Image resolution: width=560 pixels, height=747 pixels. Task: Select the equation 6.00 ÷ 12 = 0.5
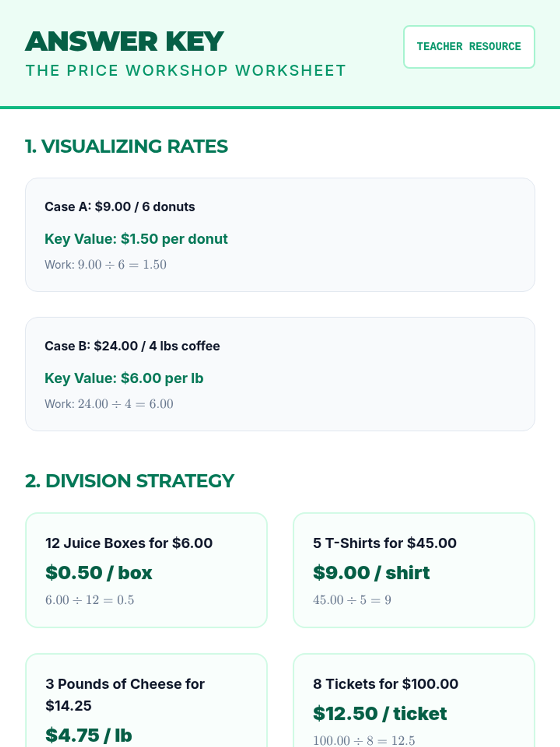click(90, 600)
